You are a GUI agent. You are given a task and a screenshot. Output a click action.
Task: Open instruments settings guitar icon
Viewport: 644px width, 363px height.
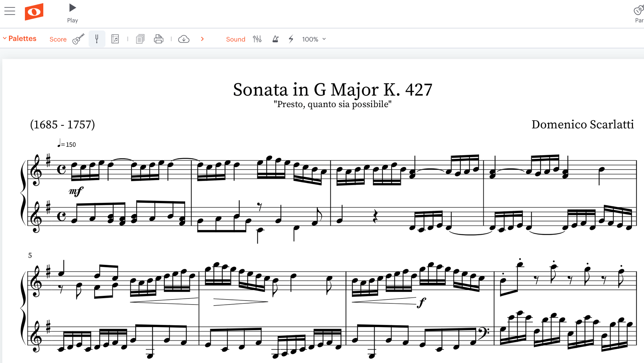(x=78, y=39)
